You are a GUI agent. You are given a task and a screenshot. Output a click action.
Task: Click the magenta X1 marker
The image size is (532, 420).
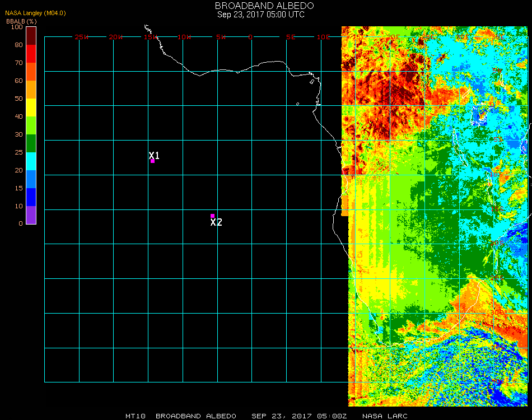tap(152, 161)
